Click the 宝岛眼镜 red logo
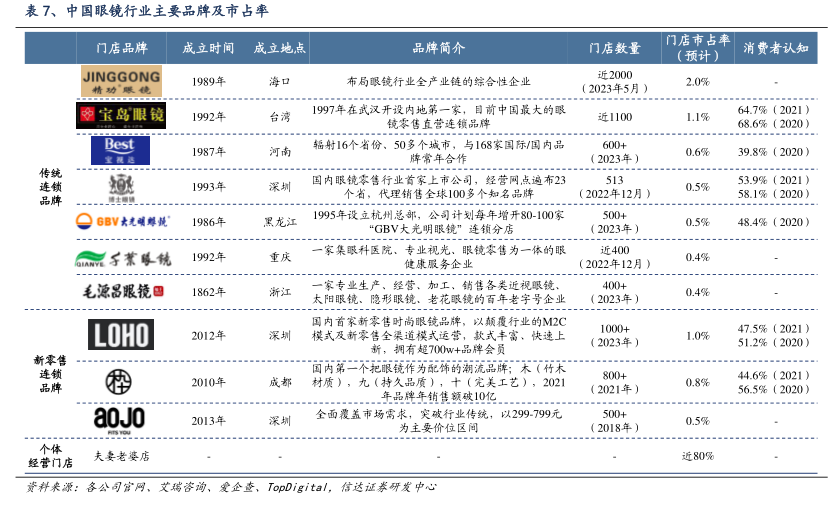Image resolution: width=840 pixels, height=508 pixels. coord(121,116)
